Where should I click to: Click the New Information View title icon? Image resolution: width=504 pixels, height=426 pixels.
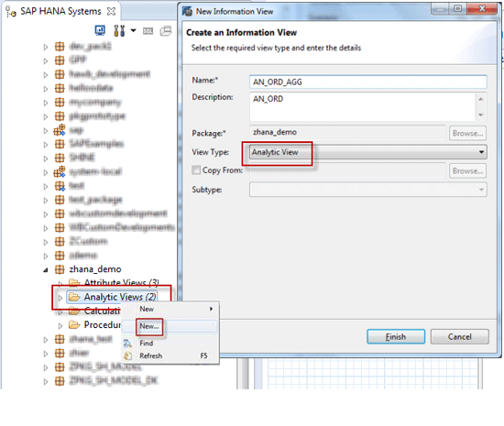click(x=187, y=11)
